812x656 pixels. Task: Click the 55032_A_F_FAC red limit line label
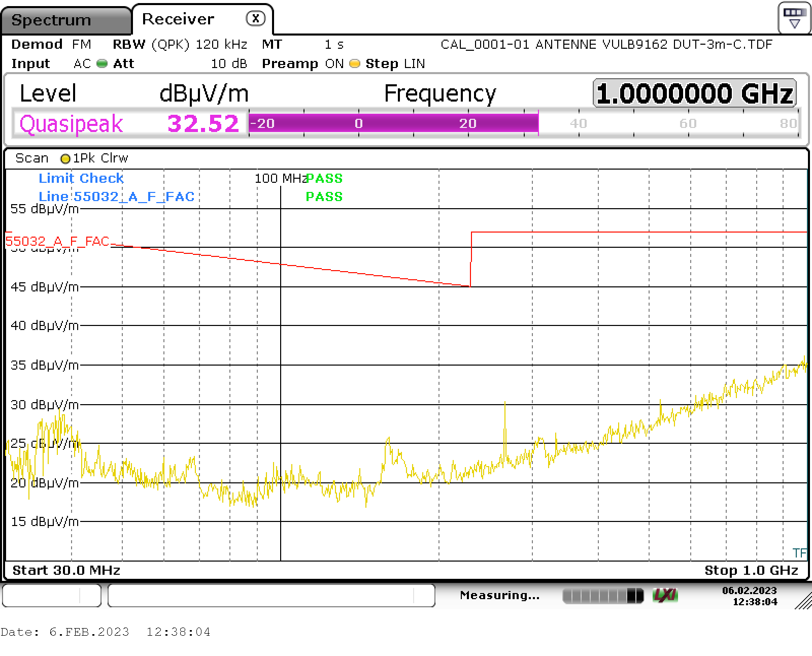tap(57, 241)
